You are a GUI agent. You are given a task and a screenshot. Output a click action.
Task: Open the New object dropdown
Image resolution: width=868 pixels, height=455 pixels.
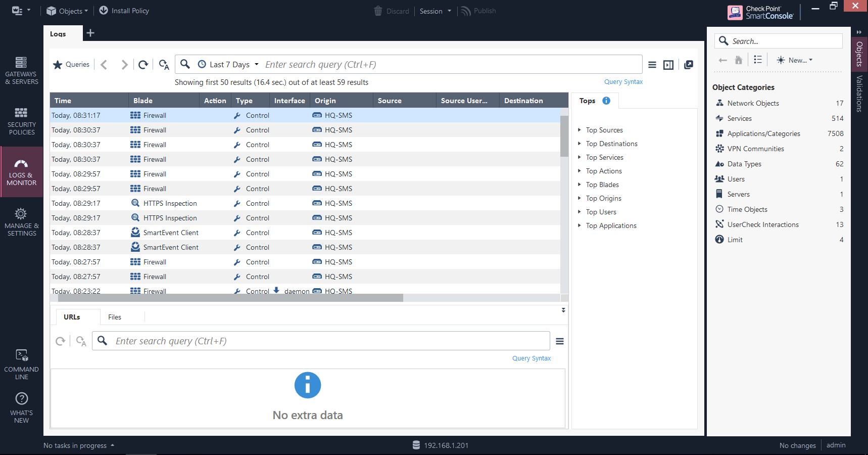tap(795, 60)
